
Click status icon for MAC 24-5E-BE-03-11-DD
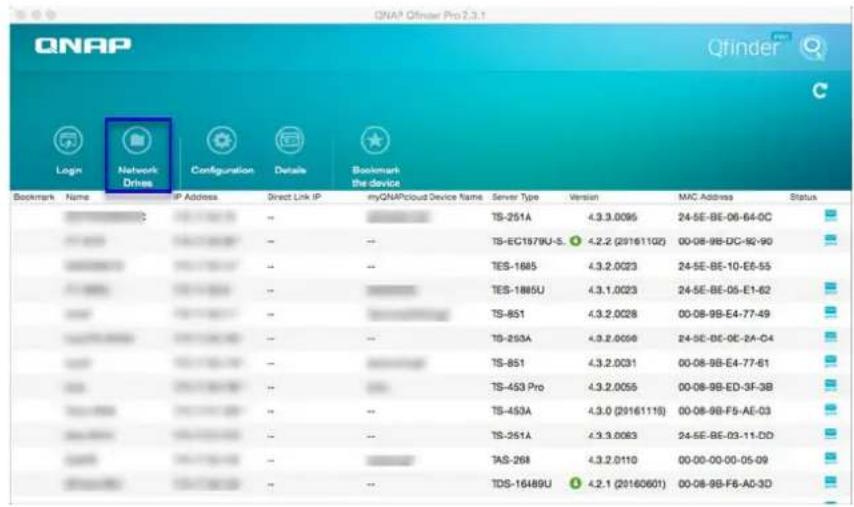click(x=830, y=434)
